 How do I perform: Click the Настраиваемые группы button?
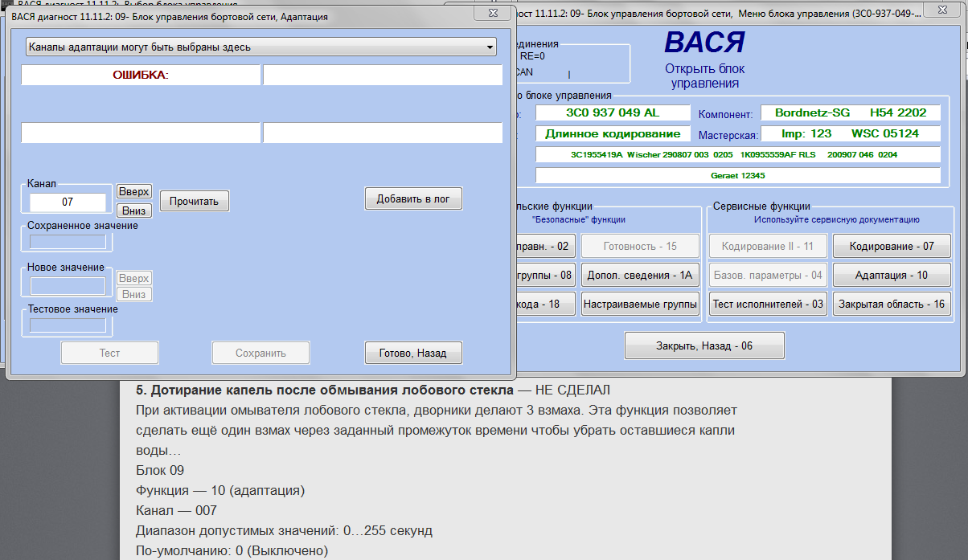click(639, 304)
